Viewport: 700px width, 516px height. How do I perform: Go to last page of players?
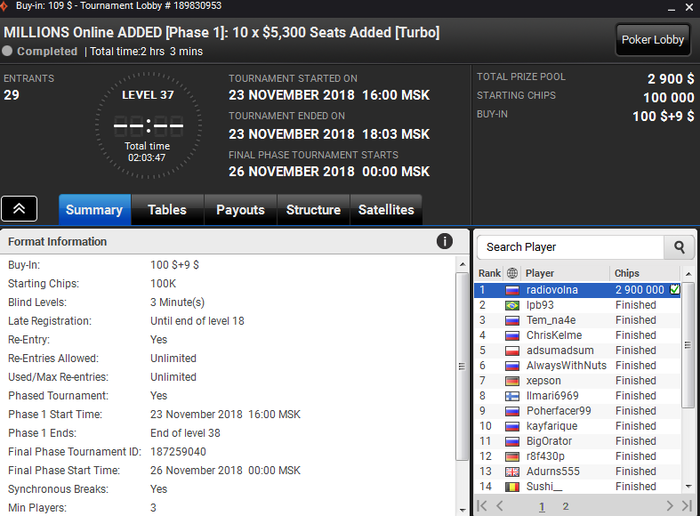(x=686, y=506)
